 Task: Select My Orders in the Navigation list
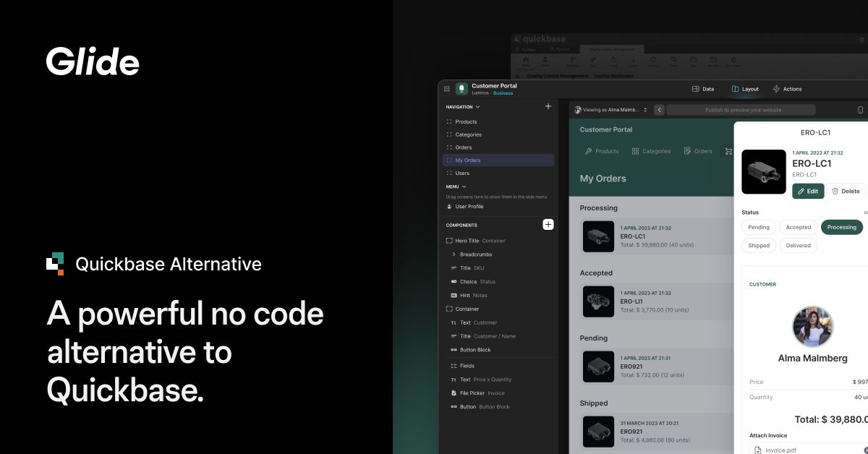click(x=498, y=160)
